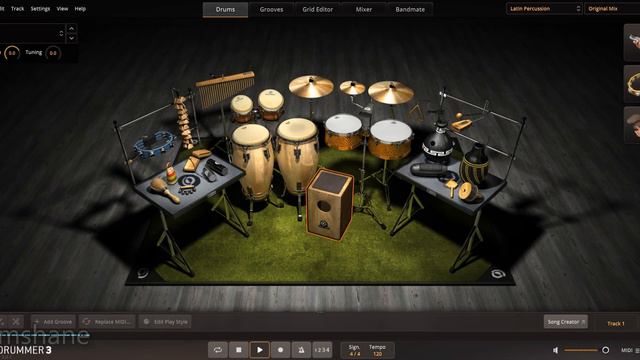This screenshot has width=640, height=360.
Task: Select the striped udu pot
Action: tap(475, 164)
